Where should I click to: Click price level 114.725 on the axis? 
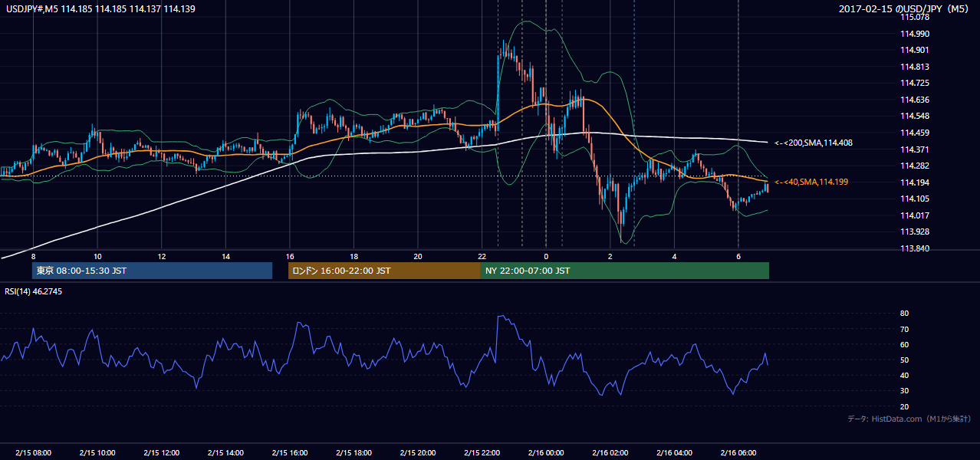[x=915, y=83]
